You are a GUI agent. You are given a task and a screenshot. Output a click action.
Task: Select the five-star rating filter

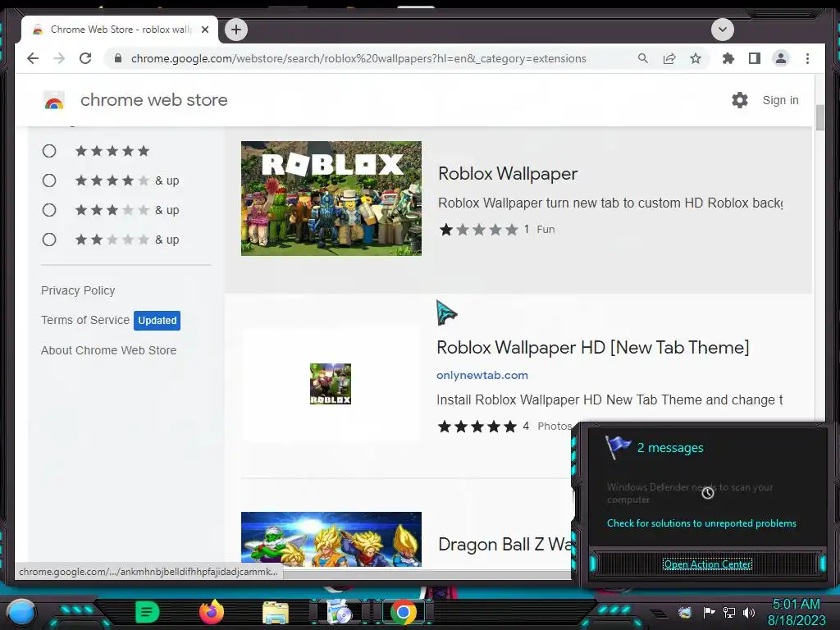pos(49,151)
